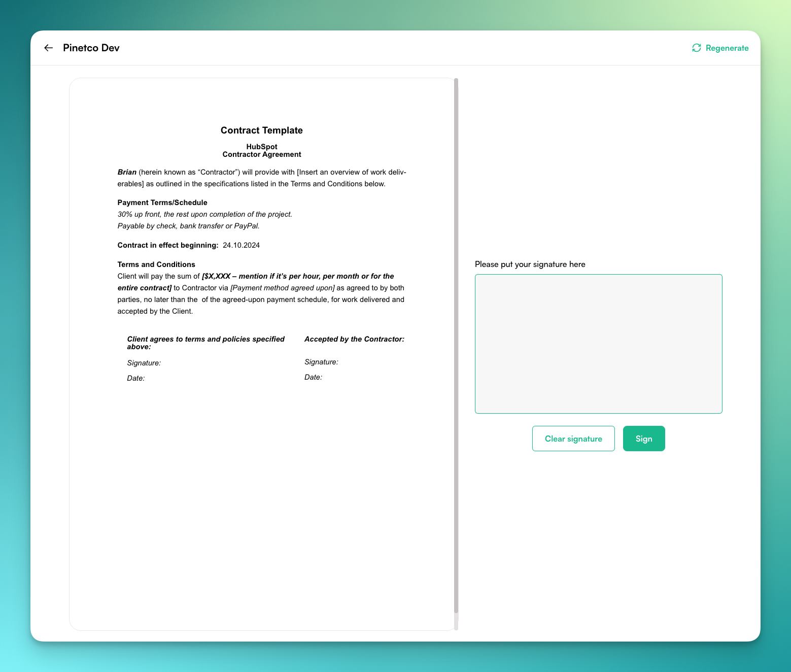The height and width of the screenshot is (672, 791).
Task: Click the Pinetco Dev page title
Action: click(x=91, y=48)
